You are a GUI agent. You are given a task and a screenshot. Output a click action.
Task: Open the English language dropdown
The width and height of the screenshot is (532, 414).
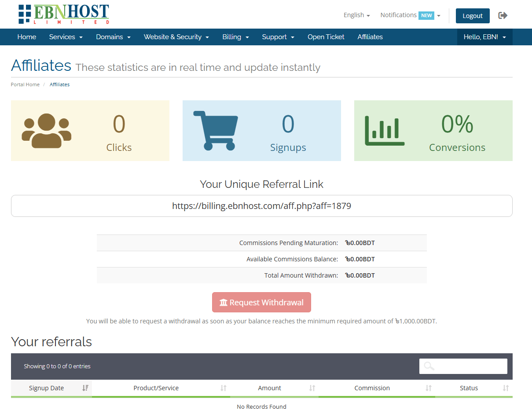click(356, 15)
